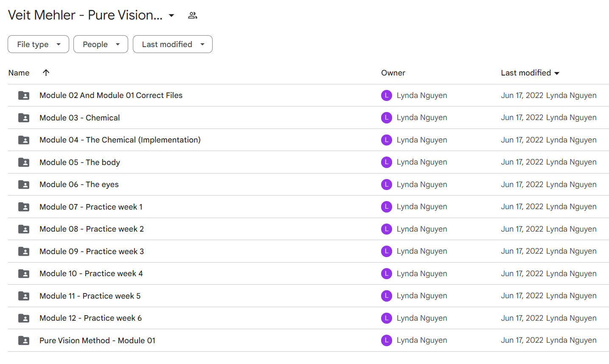Click the owner avatar in the Module 09 row
This screenshot has height=364, width=609.
point(387,251)
